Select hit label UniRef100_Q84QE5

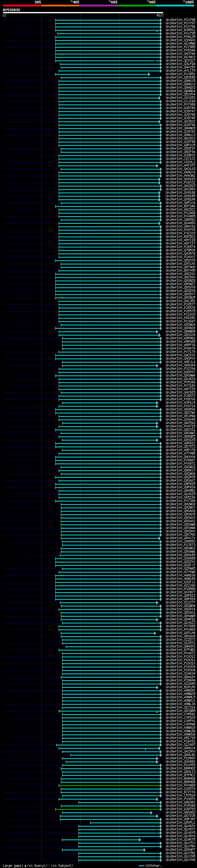click(x=180, y=436)
